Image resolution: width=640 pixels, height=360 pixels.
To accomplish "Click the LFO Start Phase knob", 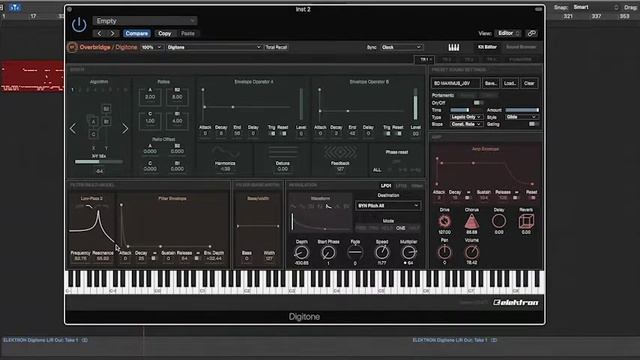I will (328, 253).
